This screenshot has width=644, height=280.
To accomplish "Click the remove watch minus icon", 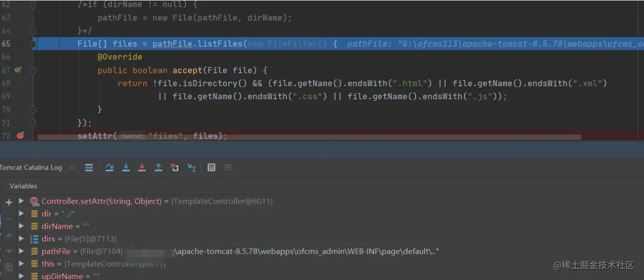I will coord(9,219).
